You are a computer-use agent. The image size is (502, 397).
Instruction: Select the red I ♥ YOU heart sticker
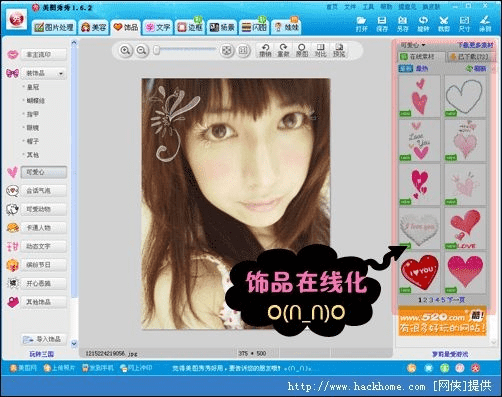pos(419,273)
